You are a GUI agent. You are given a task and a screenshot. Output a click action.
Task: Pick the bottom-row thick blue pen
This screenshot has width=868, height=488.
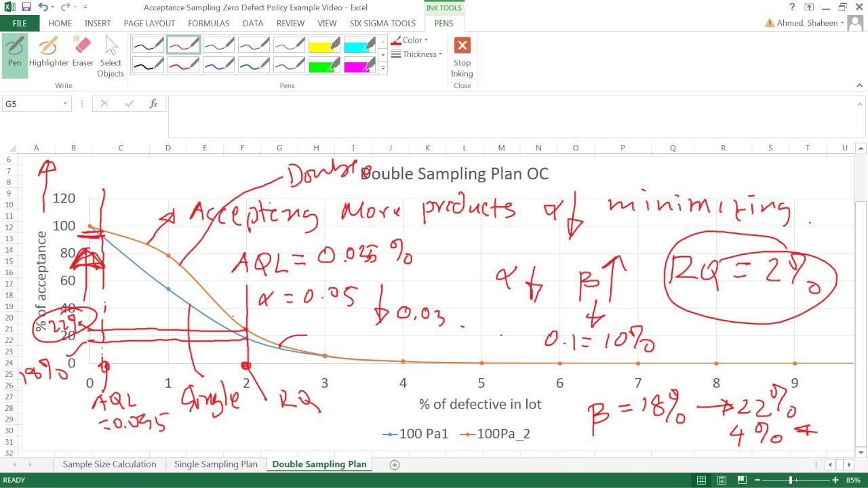218,65
